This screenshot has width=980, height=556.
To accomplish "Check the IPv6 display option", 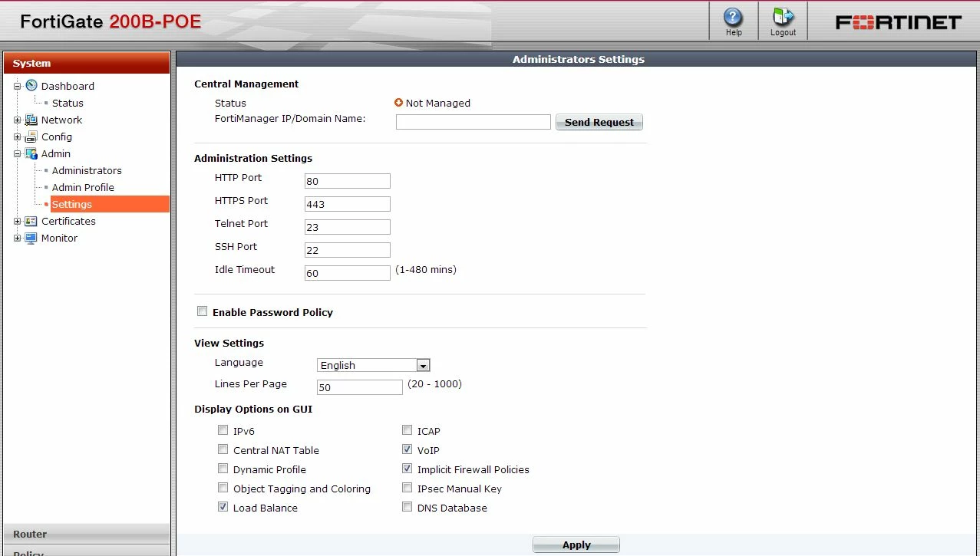I will pos(223,430).
